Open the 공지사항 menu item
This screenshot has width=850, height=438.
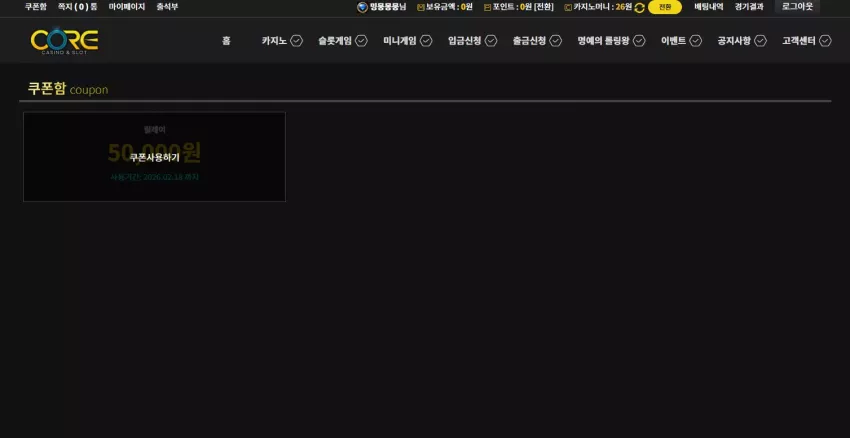point(734,41)
